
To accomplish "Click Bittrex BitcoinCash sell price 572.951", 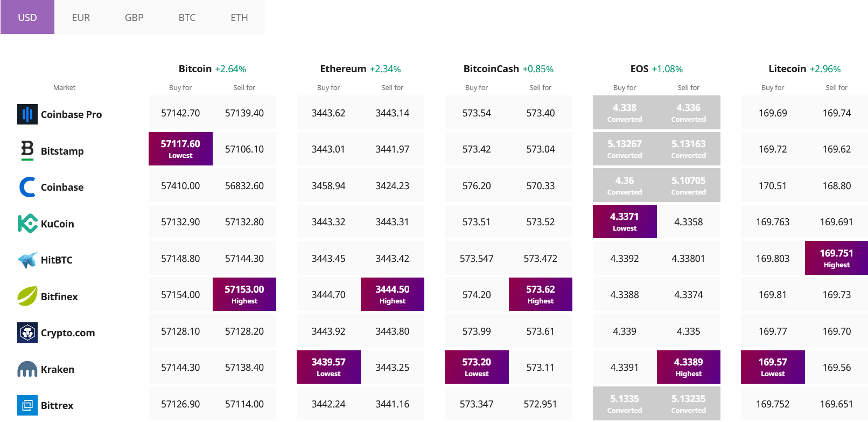I will coord(541,404).
